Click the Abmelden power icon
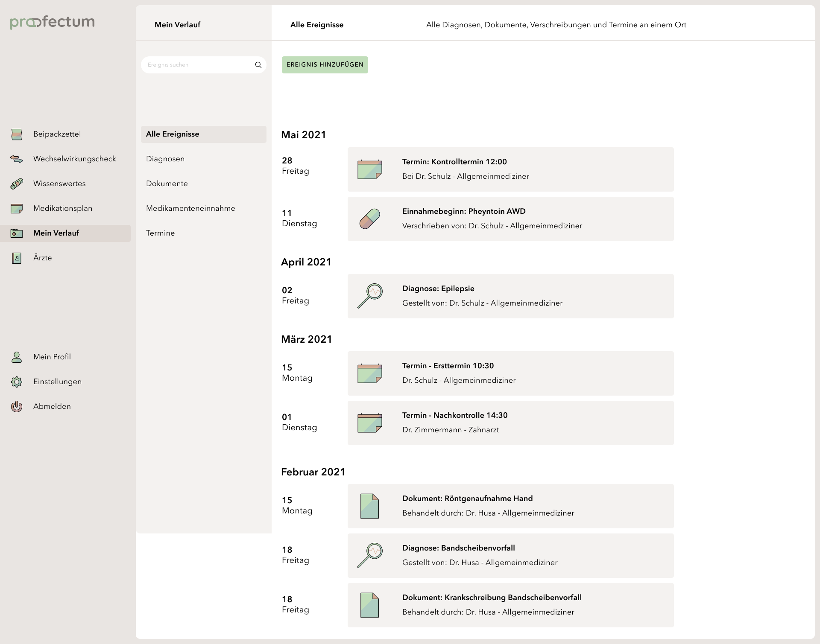Screen dimensions: 820x644 pos(17,407)
